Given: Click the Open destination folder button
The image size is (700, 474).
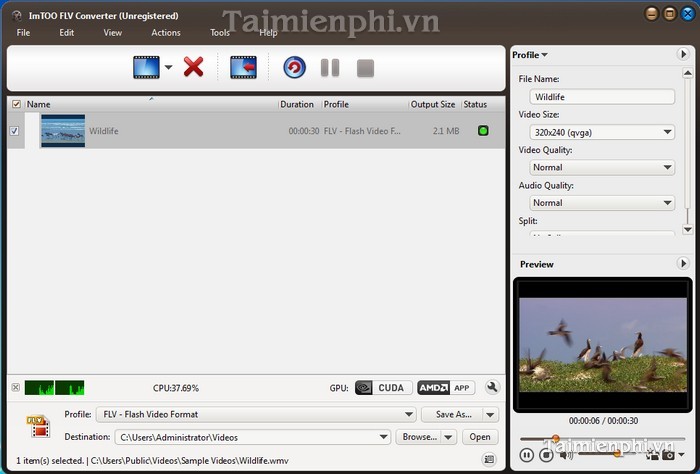Looking at the screenshot, I should [x=480, y=437].
